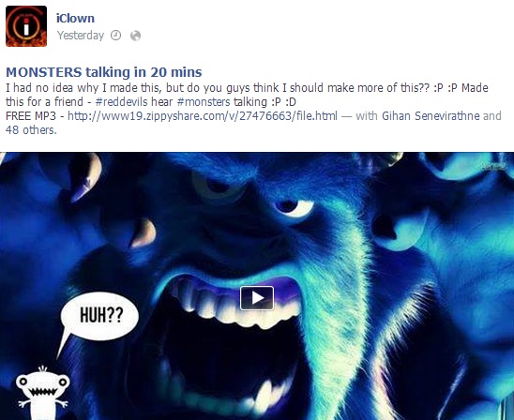Open the iClown page profile picture
This screenshot has height=420, width=514.
[x=26, y=26]
